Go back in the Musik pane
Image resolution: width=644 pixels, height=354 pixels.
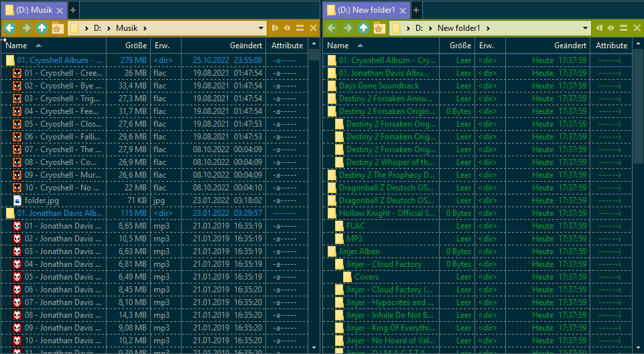[10, 28]
